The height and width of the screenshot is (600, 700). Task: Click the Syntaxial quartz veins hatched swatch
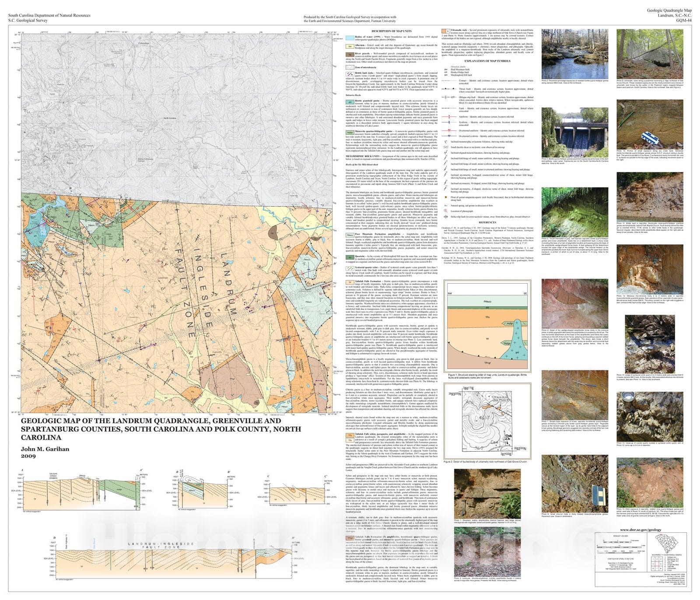[x=350, y=267]
